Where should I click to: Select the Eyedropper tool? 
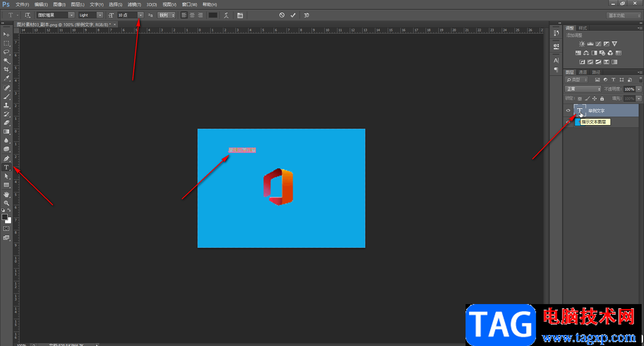pos(6,78)
